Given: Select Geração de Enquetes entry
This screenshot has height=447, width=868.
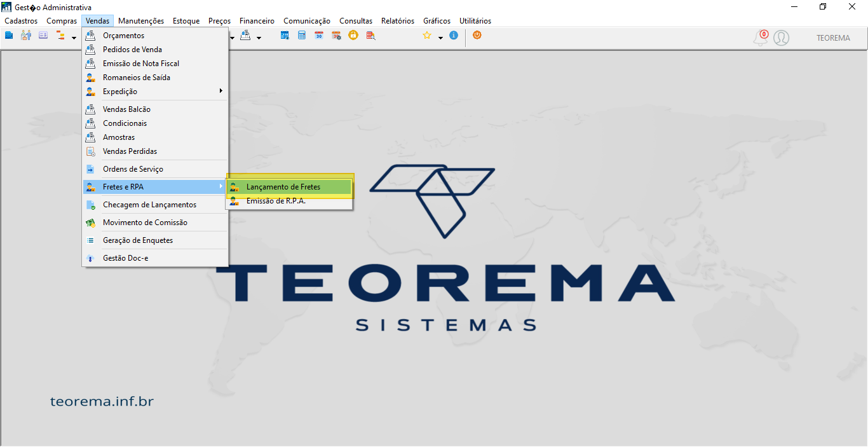Looking at the screenshot, I should pos(155,240).
